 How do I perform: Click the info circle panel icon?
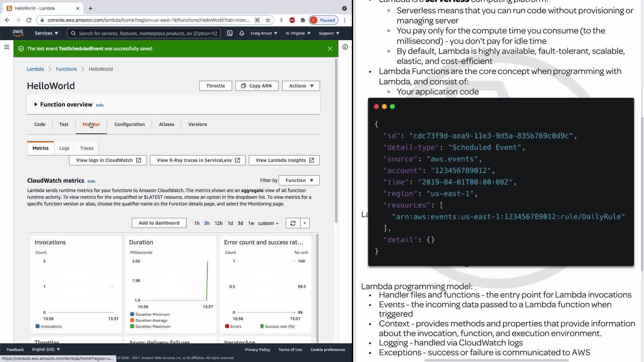(x=345, y=47)
